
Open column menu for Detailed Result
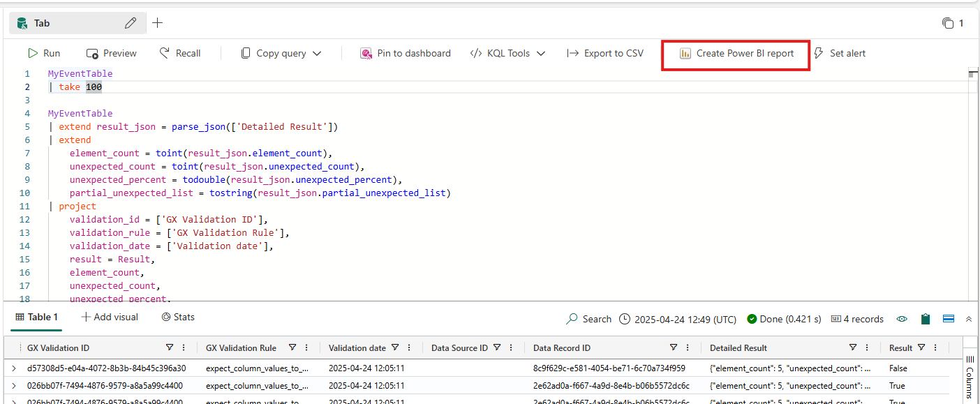867,347
